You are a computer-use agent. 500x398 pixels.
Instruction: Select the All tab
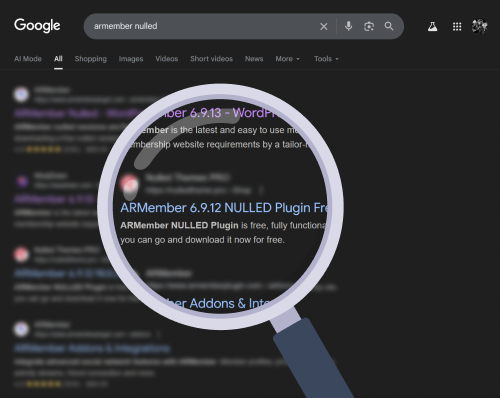coord(58,59)
